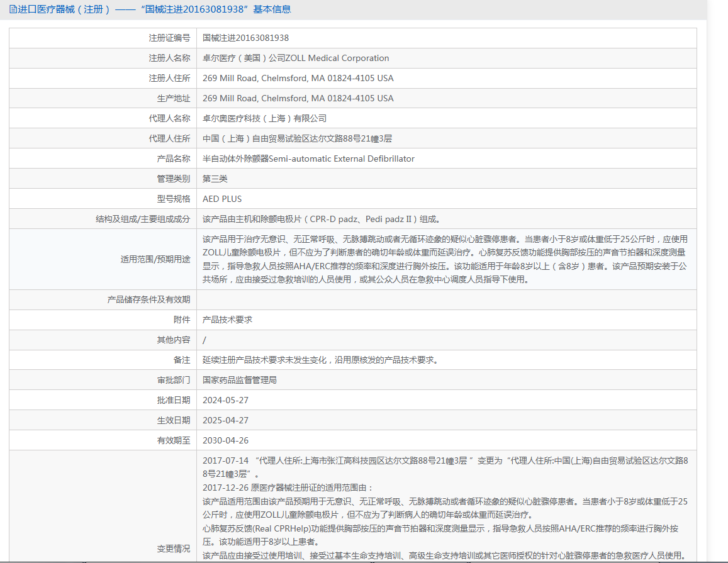
Task: Select the agent name 卓尔奥医疗科技（上海）有限公司
Action: pos(265,118)
